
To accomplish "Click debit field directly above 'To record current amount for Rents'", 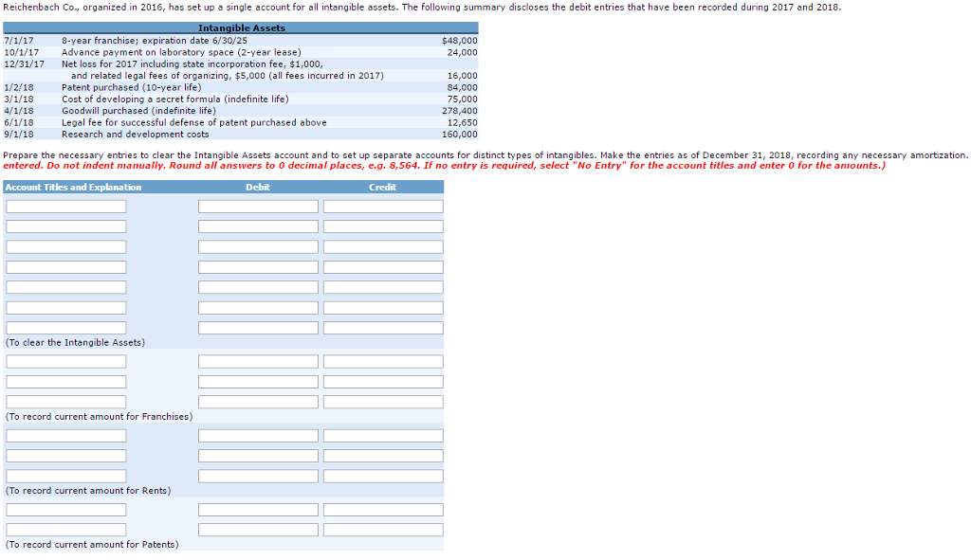I will point(258,476).
